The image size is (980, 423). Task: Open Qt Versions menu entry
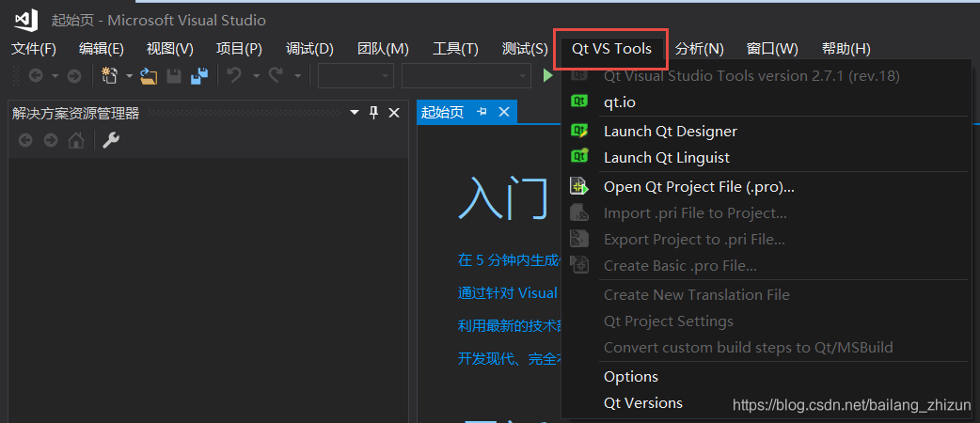(767, 403)
